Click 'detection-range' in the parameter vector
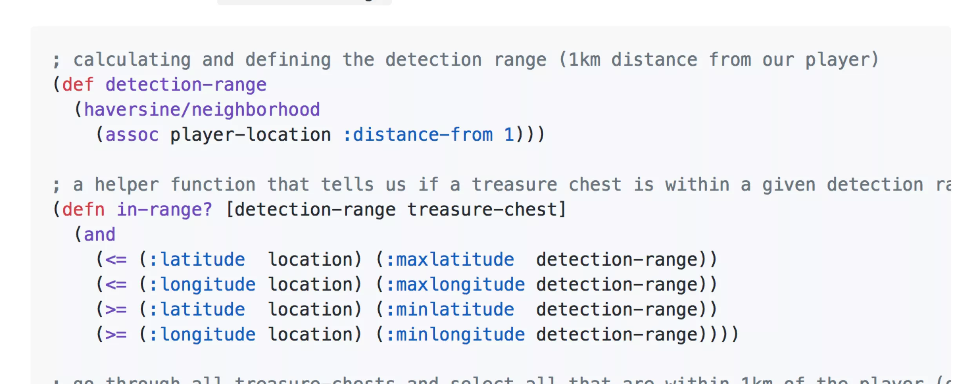The height and width of the screenshot is (384, 980). (315, 210)
